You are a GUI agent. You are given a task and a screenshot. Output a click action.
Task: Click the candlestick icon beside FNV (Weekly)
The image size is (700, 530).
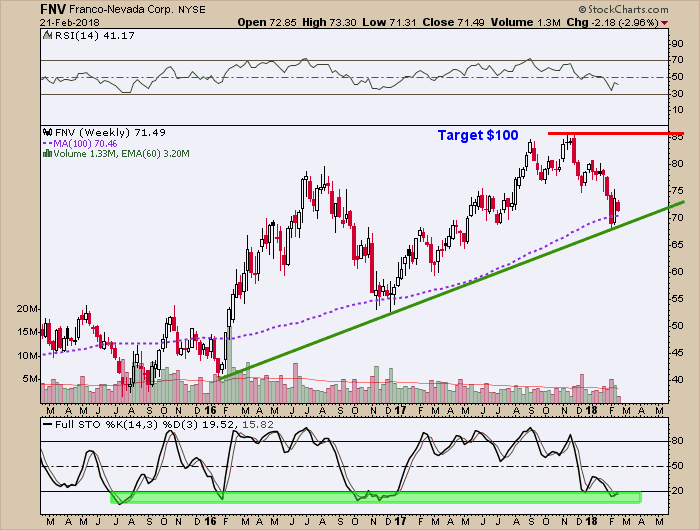click(47, 133)
